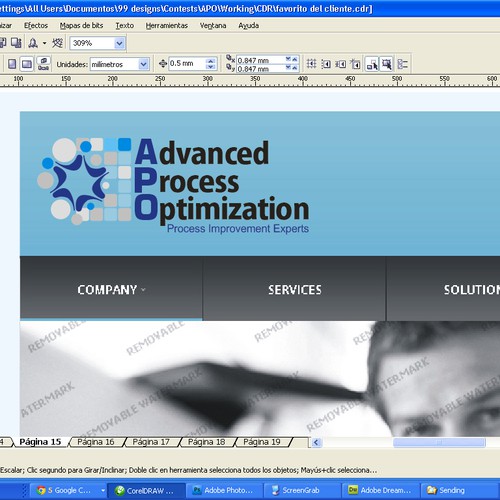This screenshot has height=500, width=500.
Task: Click the import/export icon left of the bell
Action: click(x=16, y=43)
